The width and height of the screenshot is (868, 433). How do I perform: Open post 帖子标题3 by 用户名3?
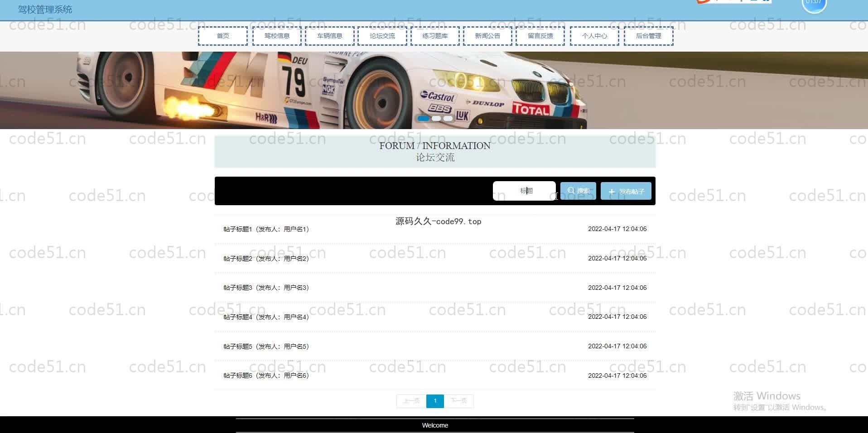[x=435, y=288]
